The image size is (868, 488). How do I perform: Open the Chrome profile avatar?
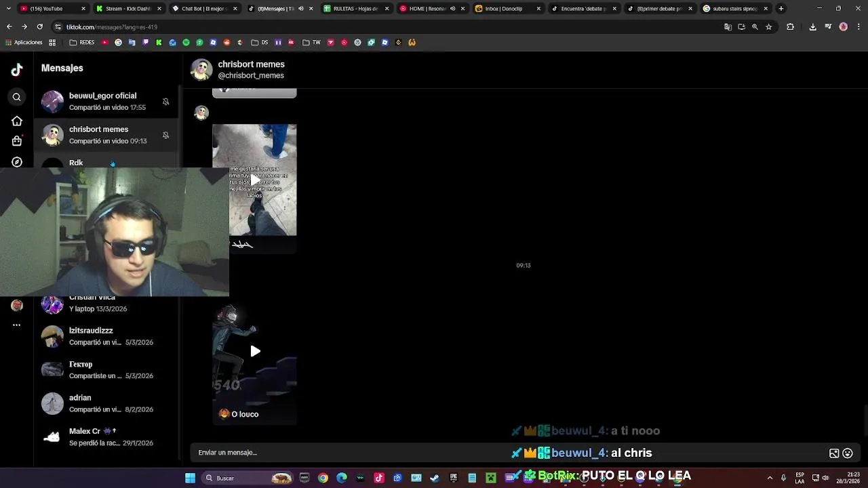point(843,27)
